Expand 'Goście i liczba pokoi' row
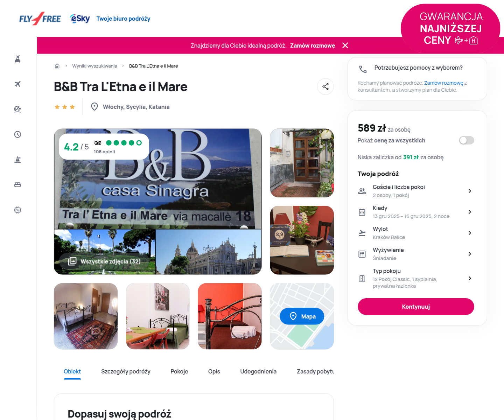 tap(415, 191)
